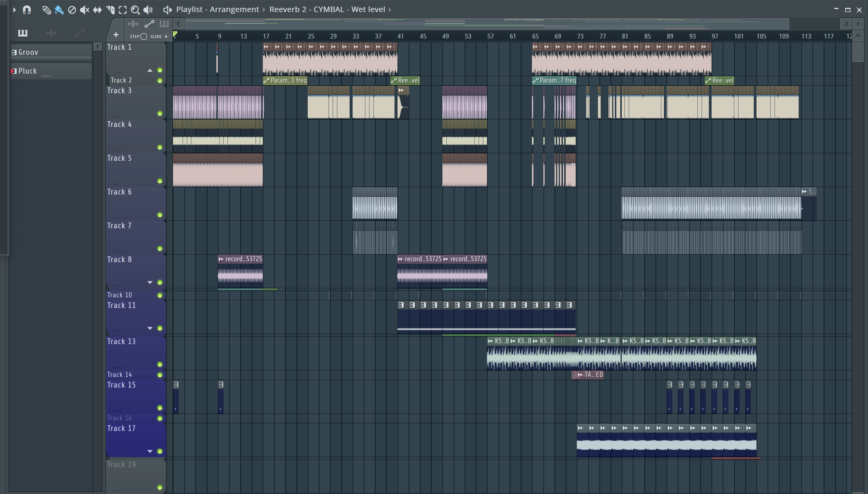Select the Slip tool
The width and height of the screenshot is (868, 494).
pos(97,10)
